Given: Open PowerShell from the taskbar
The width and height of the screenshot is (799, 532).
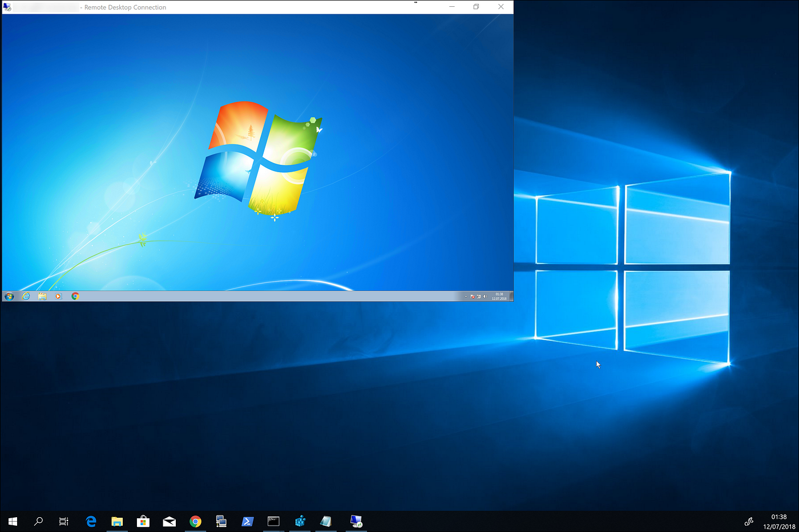Looking at the screenshot, I should point(248,521).
